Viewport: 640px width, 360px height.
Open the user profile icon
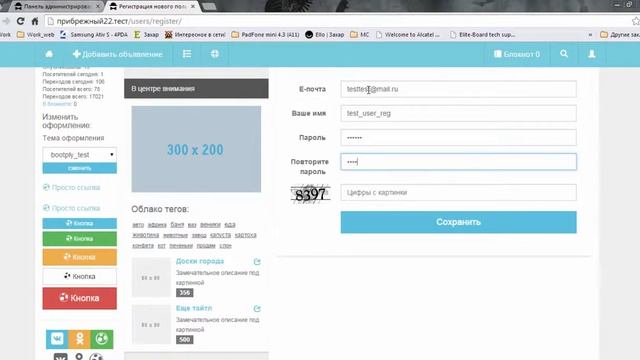591,54
